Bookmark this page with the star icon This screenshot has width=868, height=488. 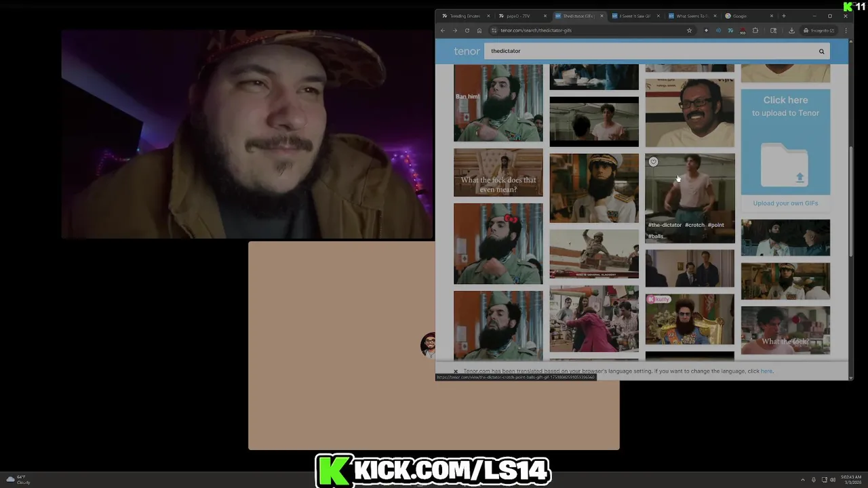(x=690, y=30)
